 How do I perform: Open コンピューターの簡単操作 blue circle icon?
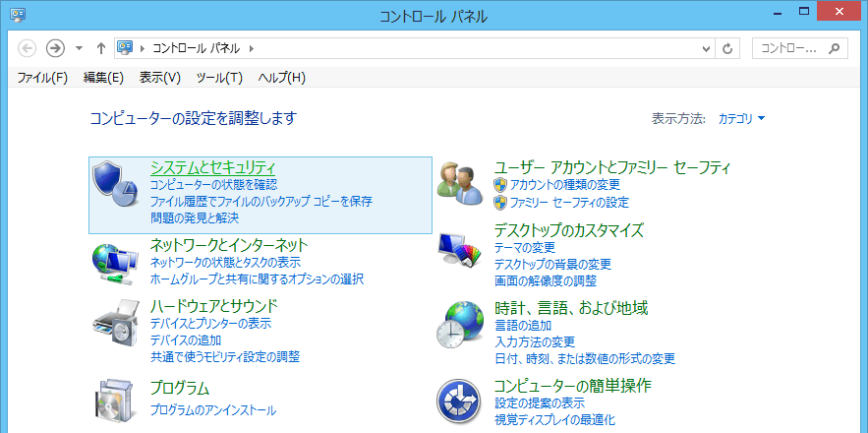point(459,402)
